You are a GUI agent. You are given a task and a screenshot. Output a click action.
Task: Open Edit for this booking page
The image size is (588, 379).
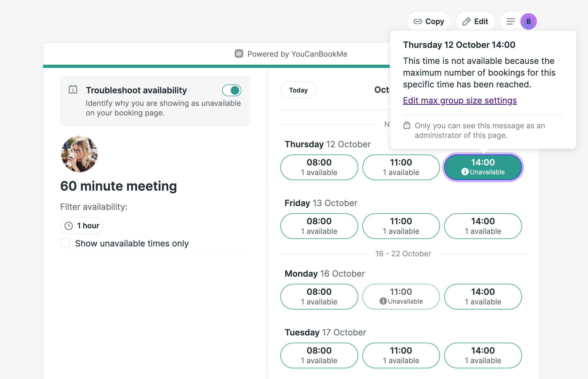[475, 21]
